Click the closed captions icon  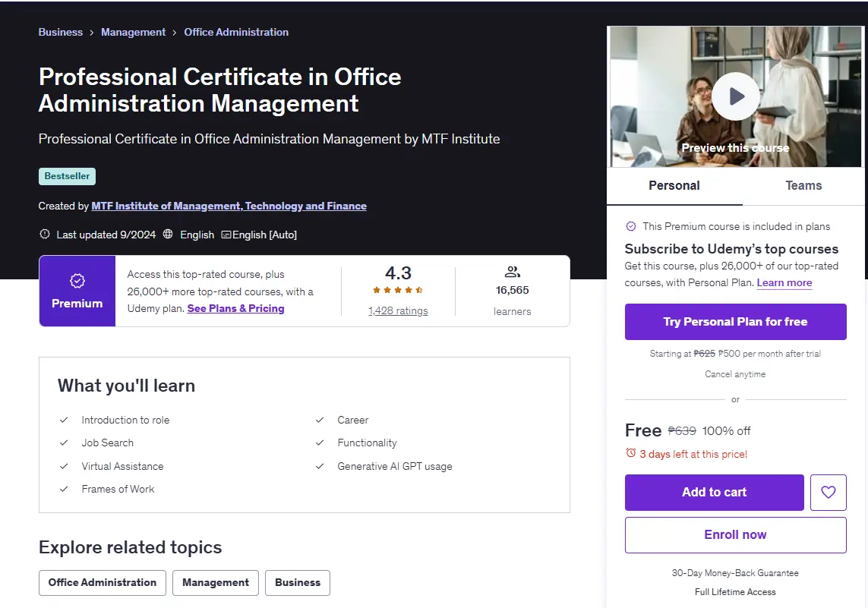(x=226, y=235)
